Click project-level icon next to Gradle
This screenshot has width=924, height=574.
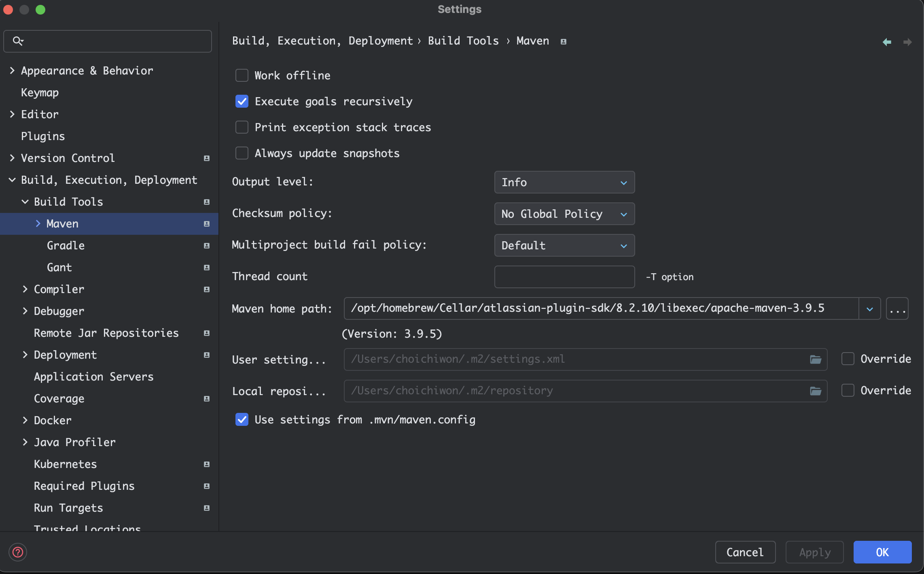pyautogui.click(x=207, y=246)
